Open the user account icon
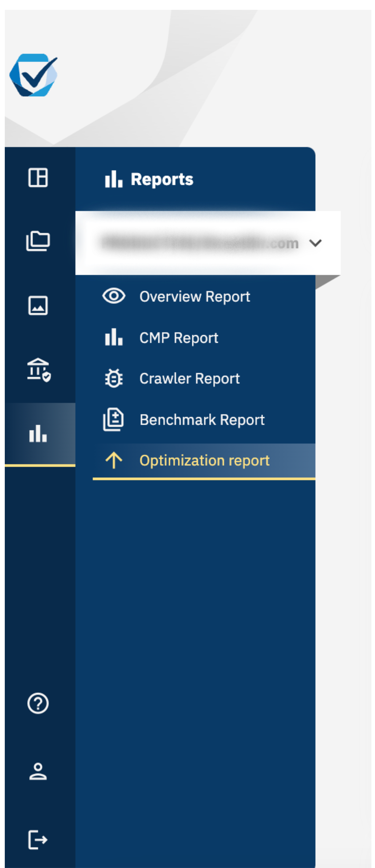Viewport: 375px width, 868px height. click(x=38, y=771)
